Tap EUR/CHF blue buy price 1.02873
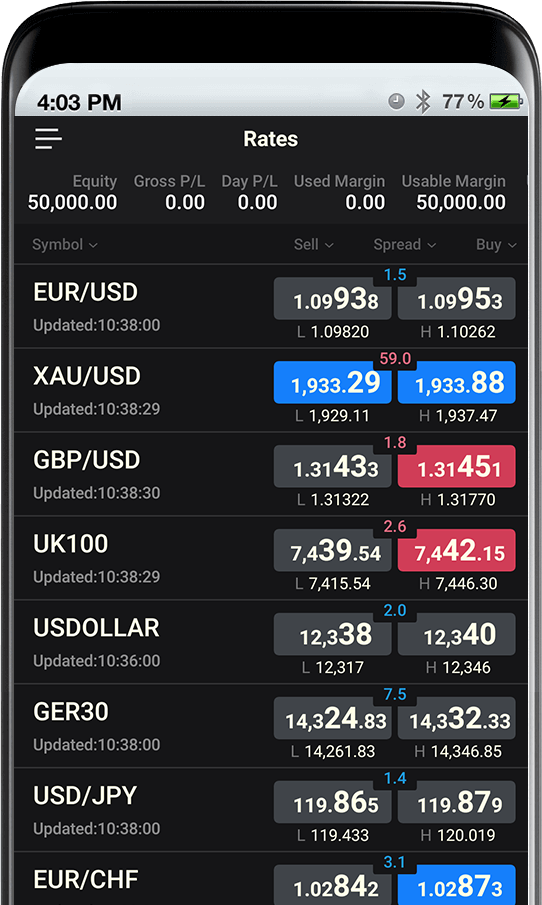The image size is (542, 905). pos(457,885)
